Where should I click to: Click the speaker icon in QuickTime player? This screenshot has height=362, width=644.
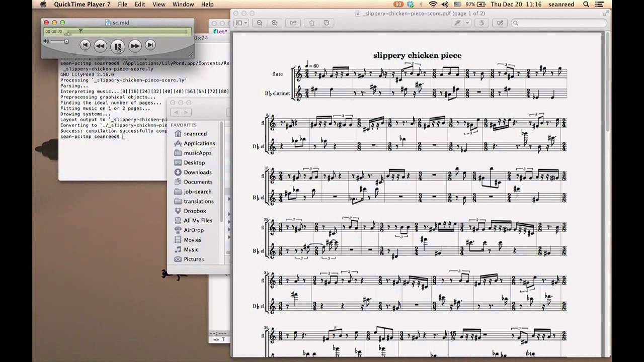pos(47,41)
